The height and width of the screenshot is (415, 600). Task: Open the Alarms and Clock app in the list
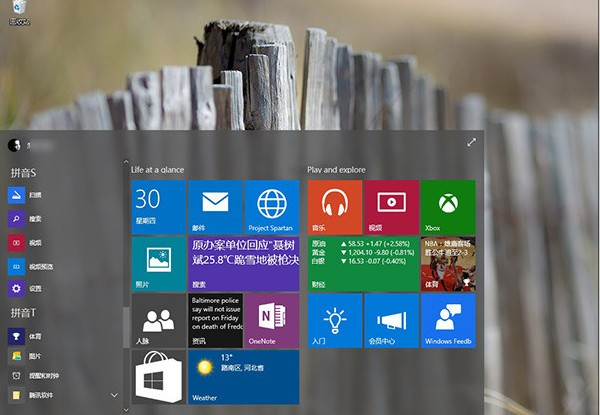coord(34,376)
